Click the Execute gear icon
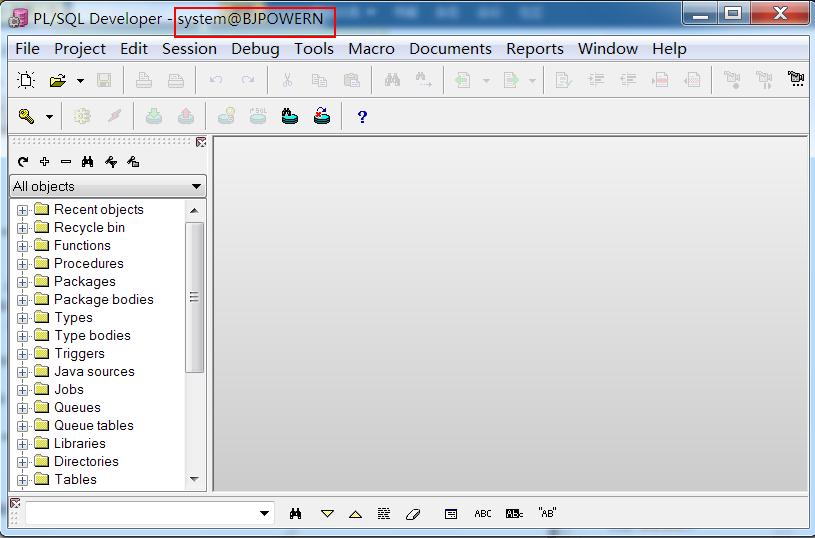Screen dimensions: 815x538 (82, 116)
